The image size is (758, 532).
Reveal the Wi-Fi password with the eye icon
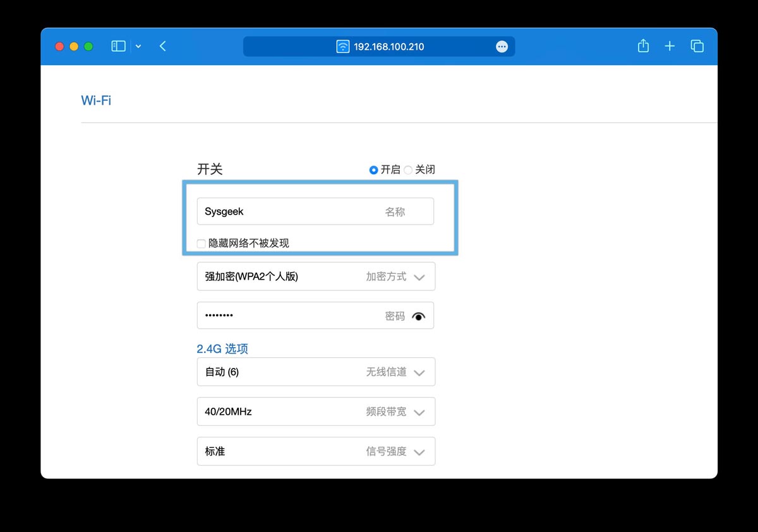click(x=419, y=316)
